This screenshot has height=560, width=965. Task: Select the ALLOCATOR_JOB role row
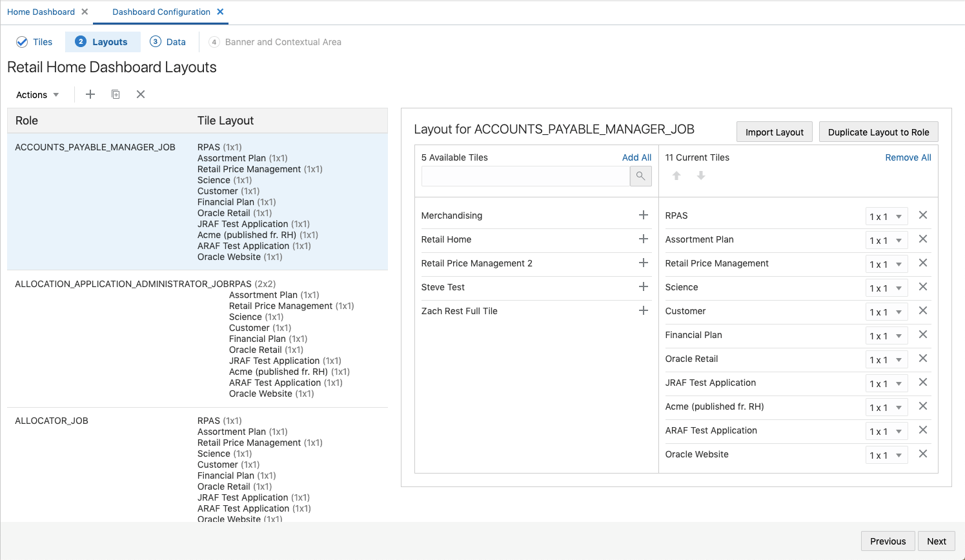pyautogui.click(x=97, y=420)
